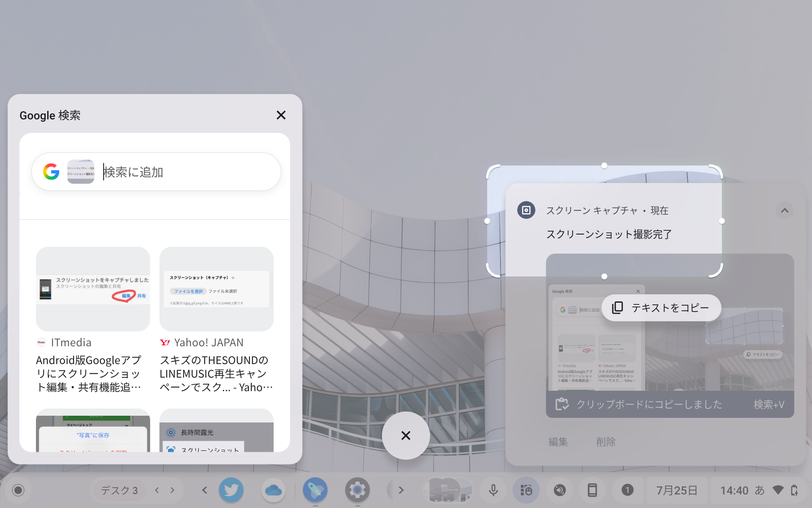Collapse the screen capture notification with the chevron

[785, 210]
